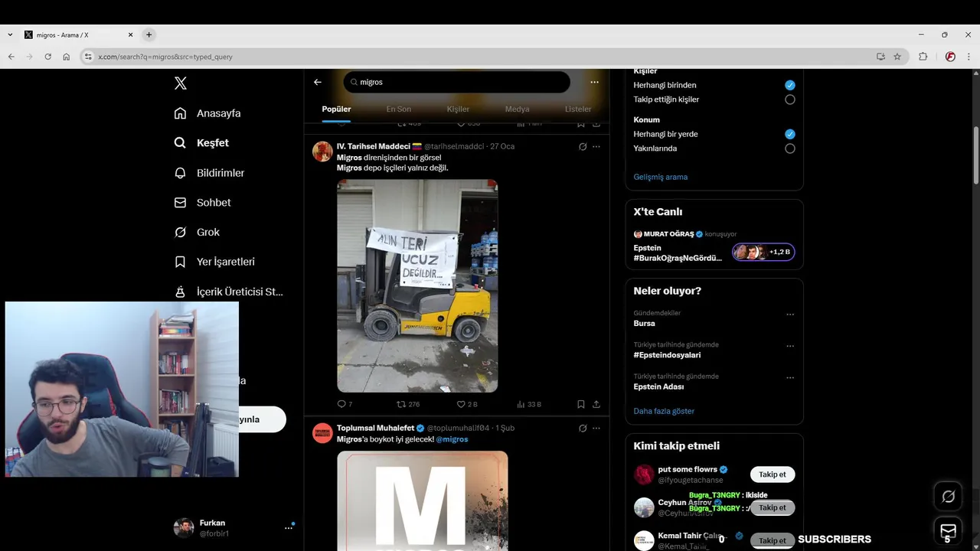Switch to the En Son tab

[x=398, y=109]
